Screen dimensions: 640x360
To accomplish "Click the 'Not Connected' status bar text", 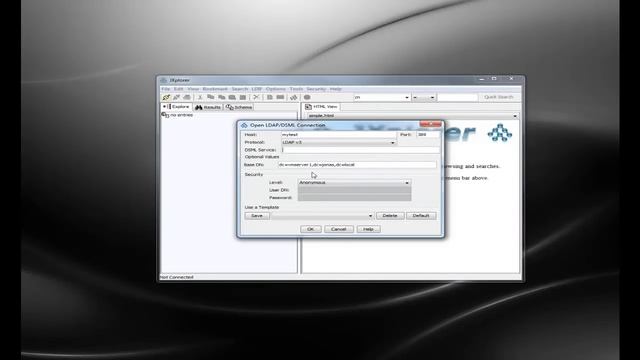I will click(176, 277).
